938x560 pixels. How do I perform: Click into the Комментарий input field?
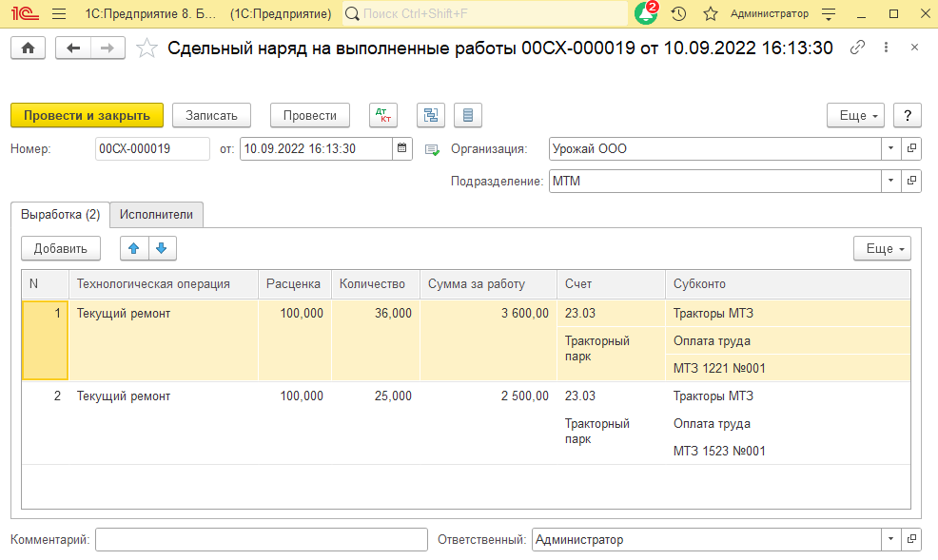point(262,539)
